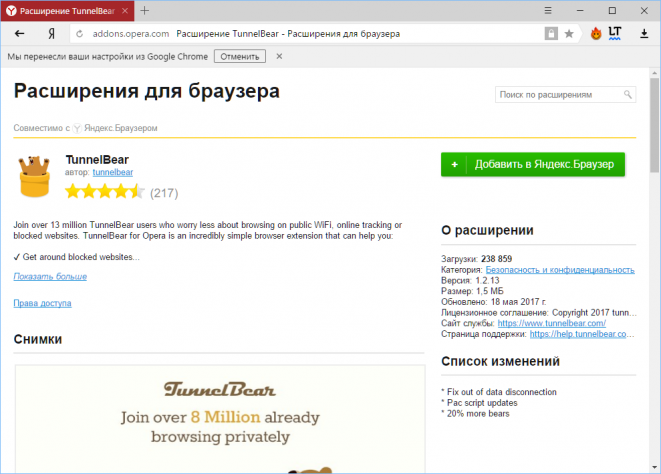The width and height of the screenshot is (661, 474).
Task: Click changelog entry Fix out of data disconnection
Action: click(502, 392)
